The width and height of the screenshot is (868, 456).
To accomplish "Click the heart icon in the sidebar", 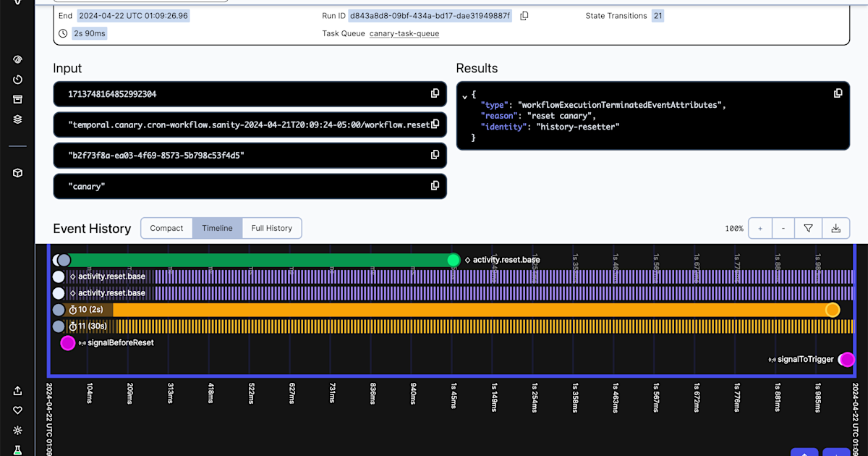I will pos(18,410).
